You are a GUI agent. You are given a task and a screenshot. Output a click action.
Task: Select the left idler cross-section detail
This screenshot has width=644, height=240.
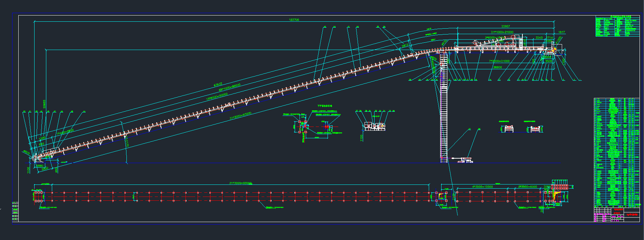click(508, 129)
